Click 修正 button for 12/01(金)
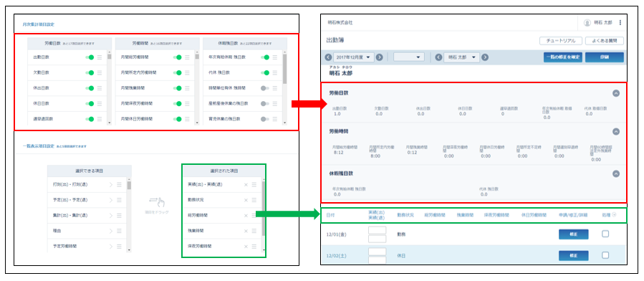This screenshot has height=281, width=644. click(573, 234)
